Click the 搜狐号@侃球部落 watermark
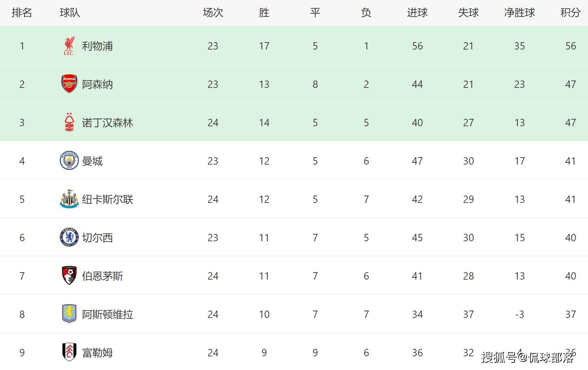This screenshot has width=588, height=370. 528,357
